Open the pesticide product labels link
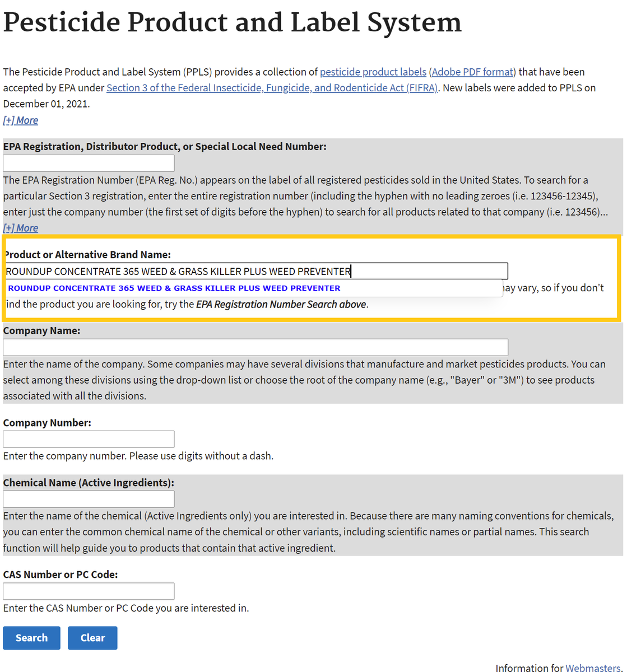The height and width of the screenshot is (672, 627). point(373,72)
